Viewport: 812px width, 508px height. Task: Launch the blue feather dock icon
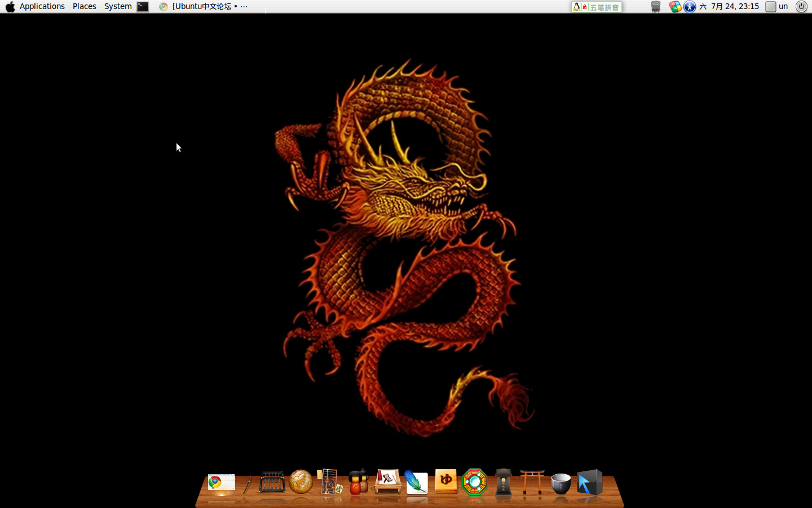pyautogui.click(x=416, y=483)
